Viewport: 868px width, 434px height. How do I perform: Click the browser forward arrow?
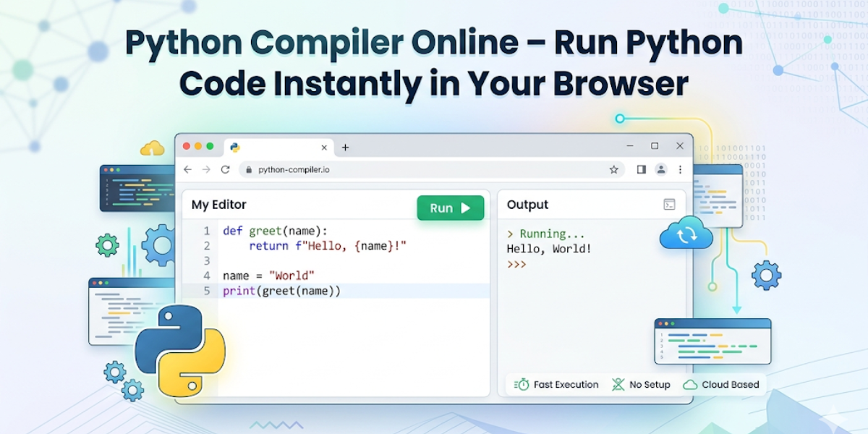click(207, 169)
